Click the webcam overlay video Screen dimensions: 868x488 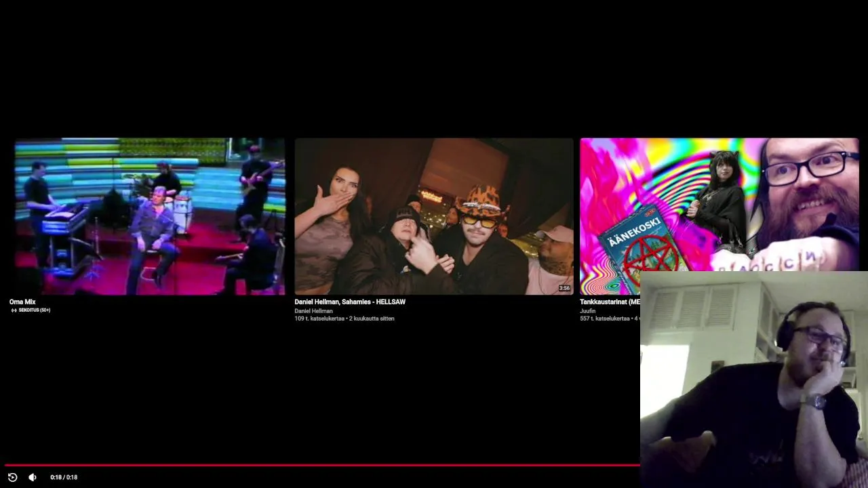754,380
